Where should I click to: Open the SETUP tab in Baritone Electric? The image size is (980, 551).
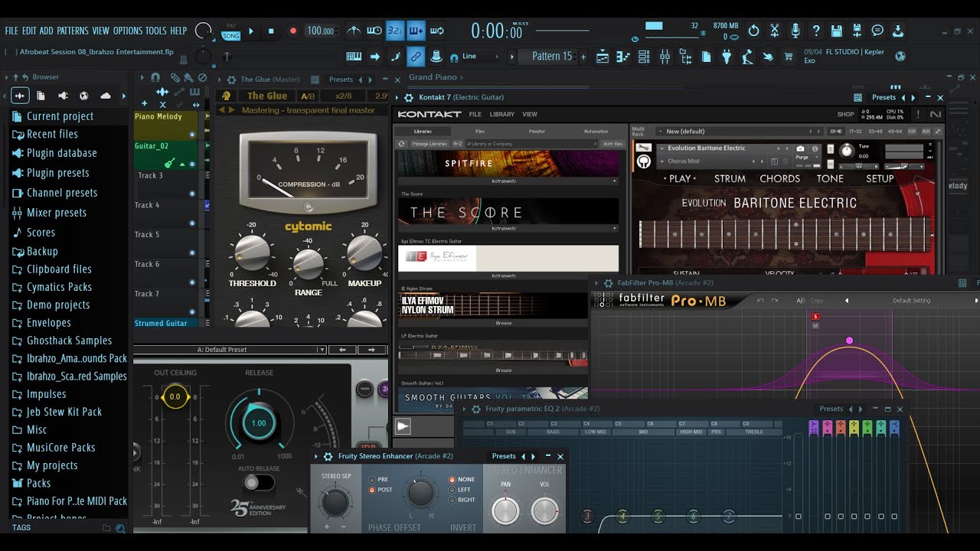(880, 178)
